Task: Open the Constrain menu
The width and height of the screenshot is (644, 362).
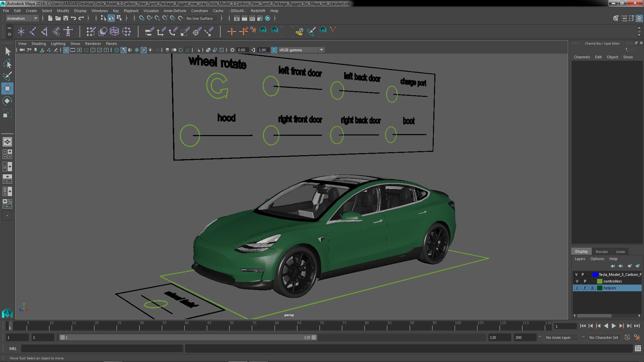Action: [x=200, y=11]
